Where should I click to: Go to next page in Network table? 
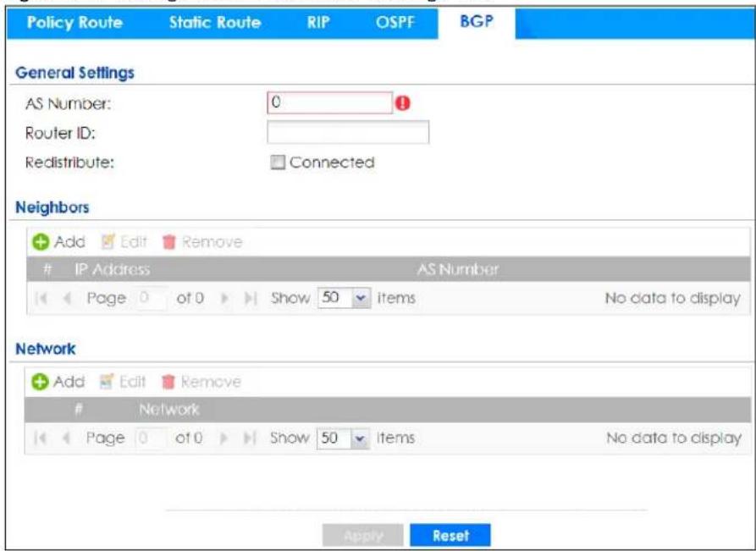(x=223, y=438)
